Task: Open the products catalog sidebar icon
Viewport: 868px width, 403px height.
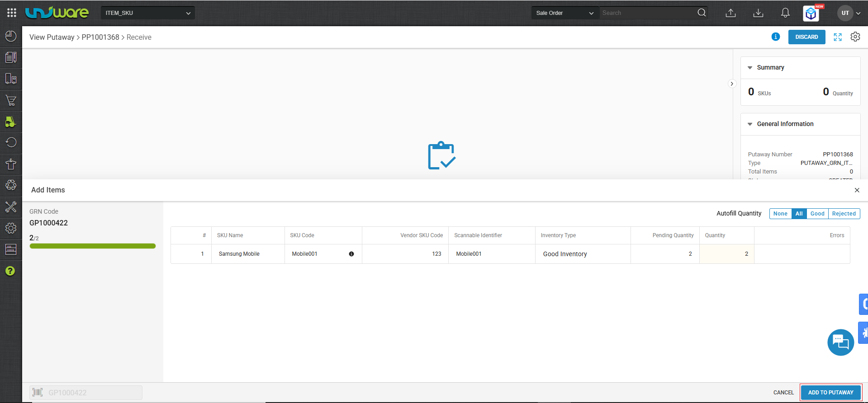Action: pos(11,57)
